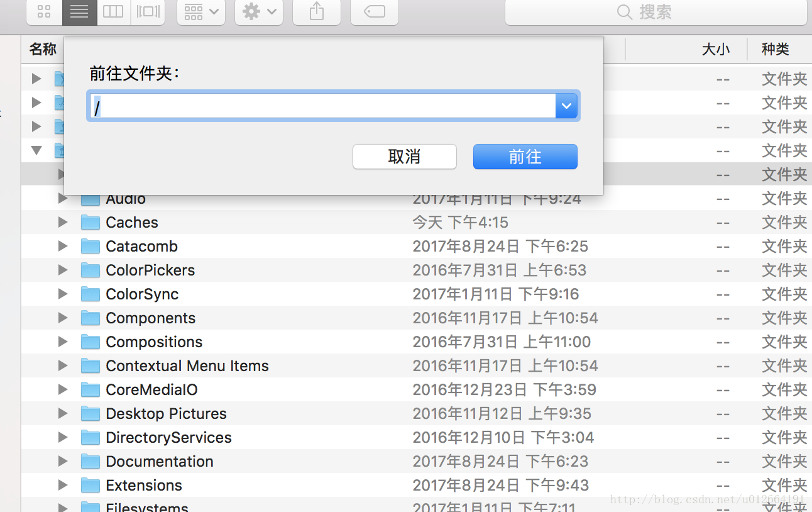The height and width of the screenshot is (512, 812).
Task: Click the edit tags toolbar button
Action: [x=375, y=12]
